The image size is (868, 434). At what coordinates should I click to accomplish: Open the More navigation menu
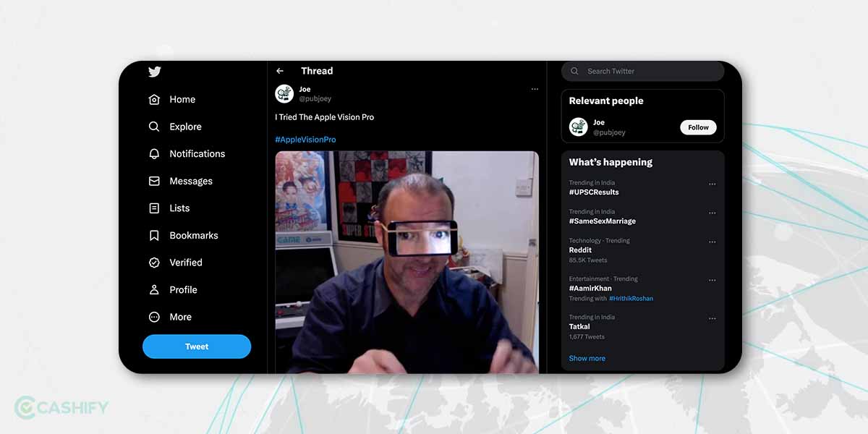point(154,317)
